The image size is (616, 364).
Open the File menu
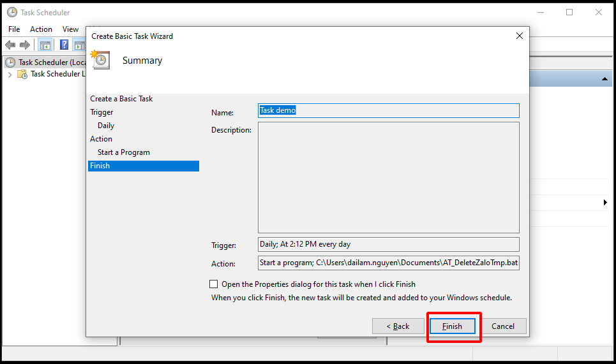(14, 29)
